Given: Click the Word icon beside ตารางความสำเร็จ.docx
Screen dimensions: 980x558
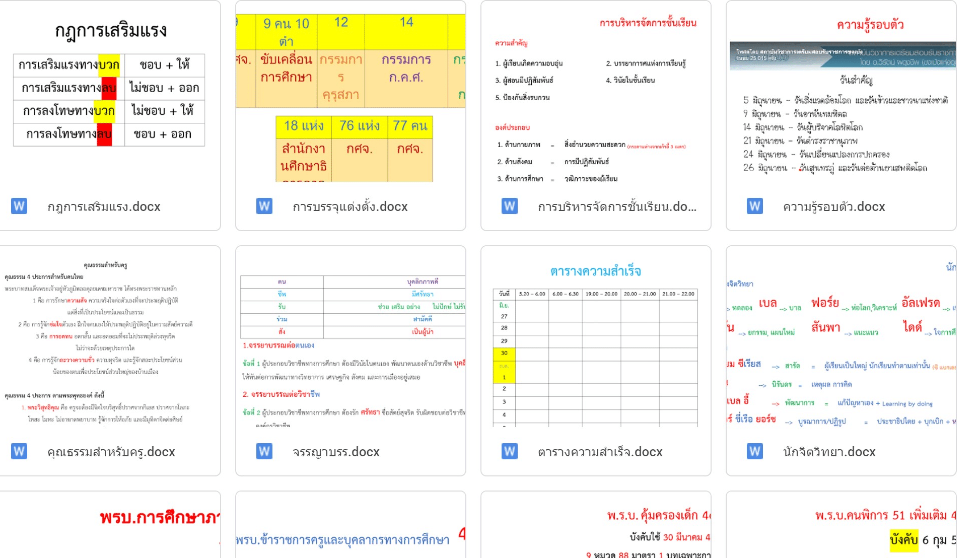Looking at the screenshot, I should pyautogui.click(x=510, y=451).
